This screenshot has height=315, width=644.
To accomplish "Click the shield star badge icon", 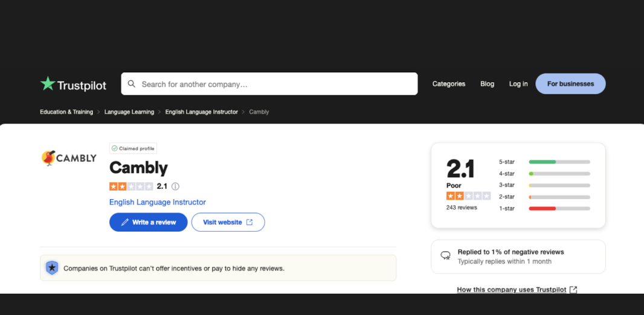I will tap(52, 268).
